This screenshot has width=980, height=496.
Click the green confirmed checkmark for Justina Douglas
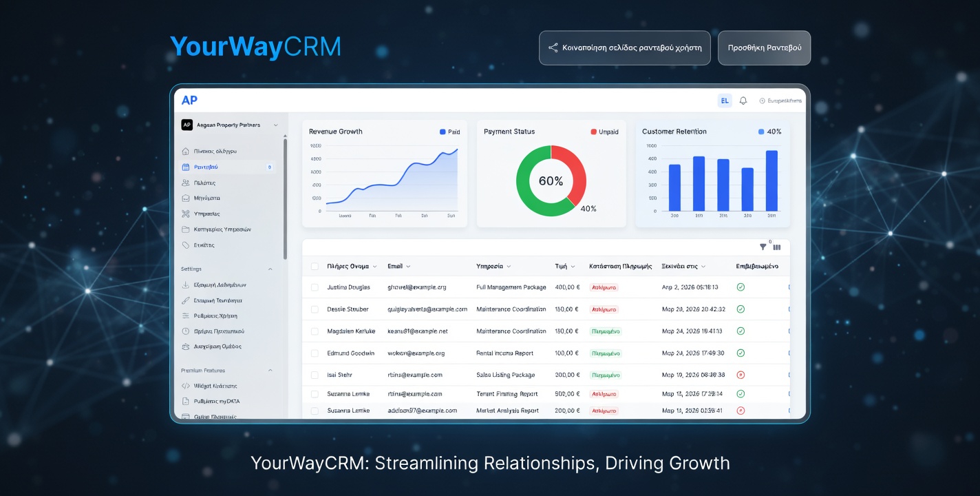[x=741, y=287]
